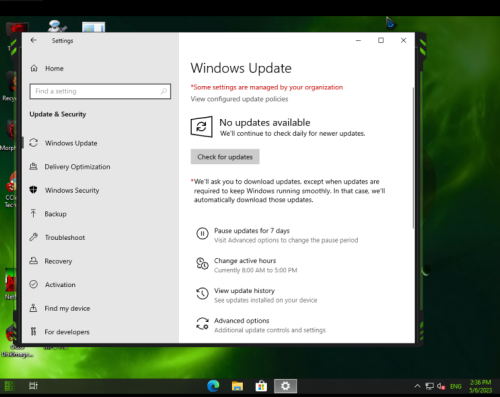This screenshot has height=397, width=500.
Task: Click the Recovery icon
Action: (x=33, y=261)
